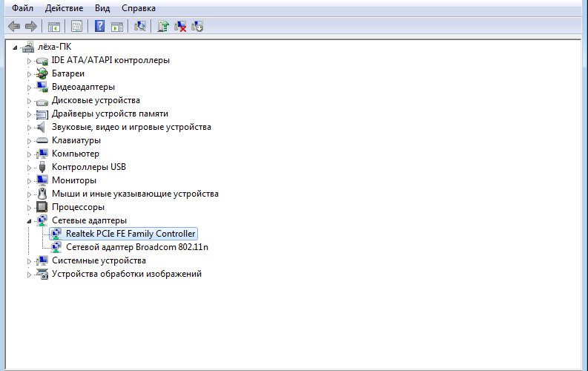
Task: Select the лёха-ПК root label
Action: pyautogui.click(x=54, y=47)
